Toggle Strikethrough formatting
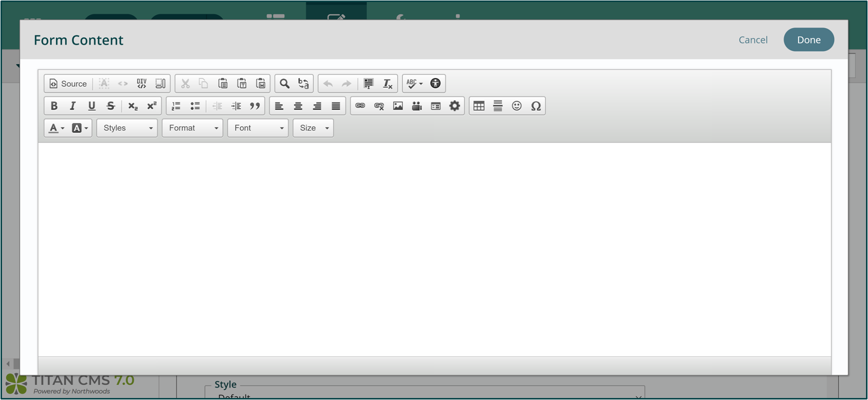The image size is (868, 400). 110,106
